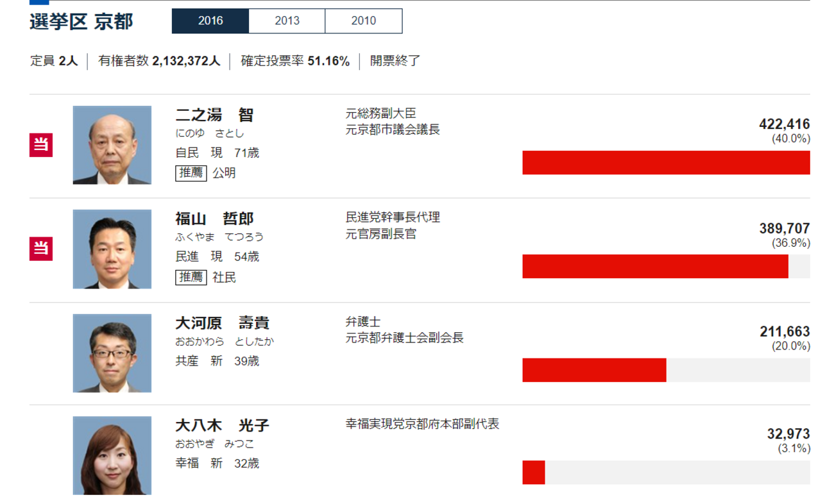Click the 推薦 label next to 社民
Screen dimensions: 834x504
pyautogui.click(x=191, y=277)
